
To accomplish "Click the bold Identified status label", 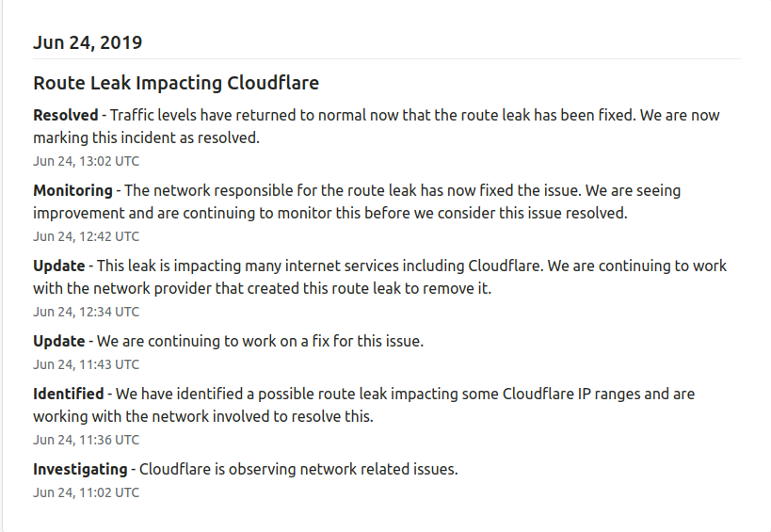I will coord(69,395).
